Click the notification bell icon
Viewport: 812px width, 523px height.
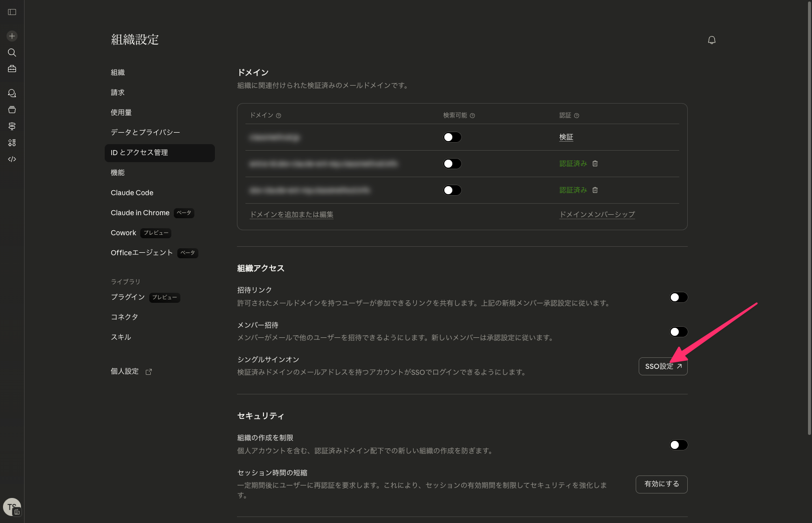point(711,40)
